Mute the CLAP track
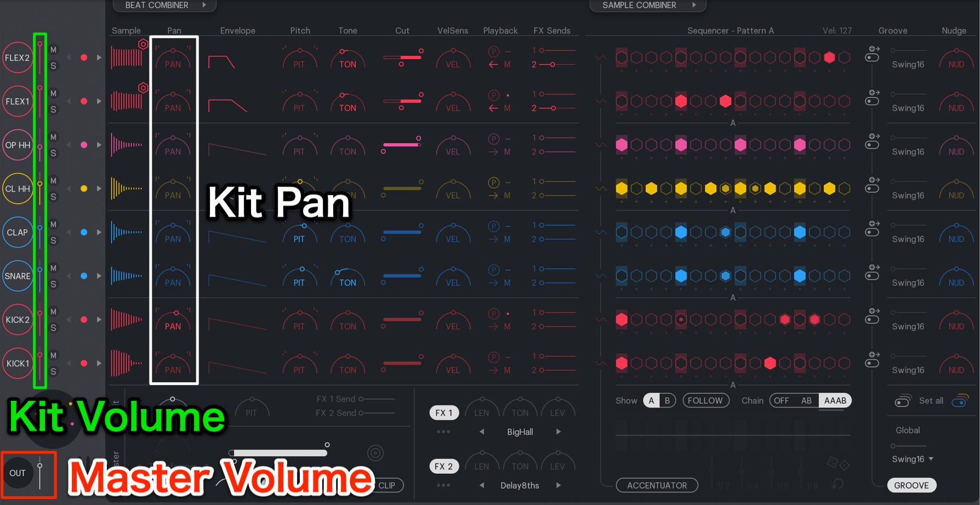Image resolution: width=980 pixels, height=505 pixels. [53, 224]
